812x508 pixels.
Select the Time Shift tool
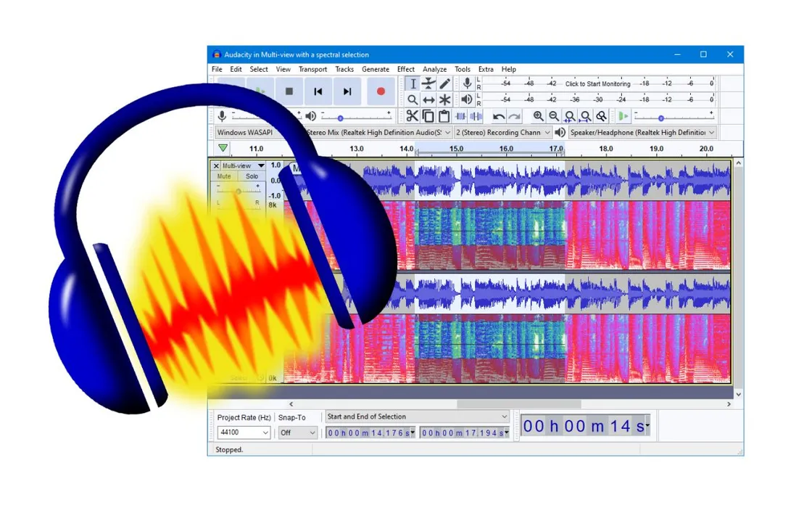coord(428,99)
